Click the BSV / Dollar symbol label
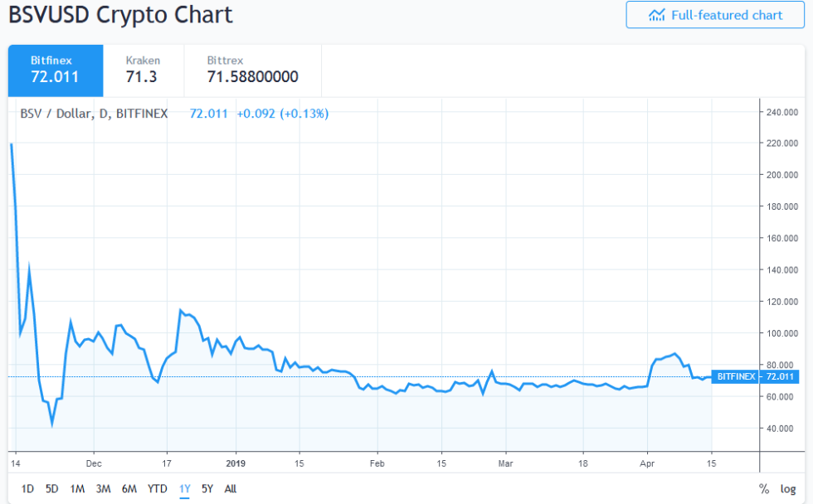This screenshot has height=504, width=813. [93, 114]
